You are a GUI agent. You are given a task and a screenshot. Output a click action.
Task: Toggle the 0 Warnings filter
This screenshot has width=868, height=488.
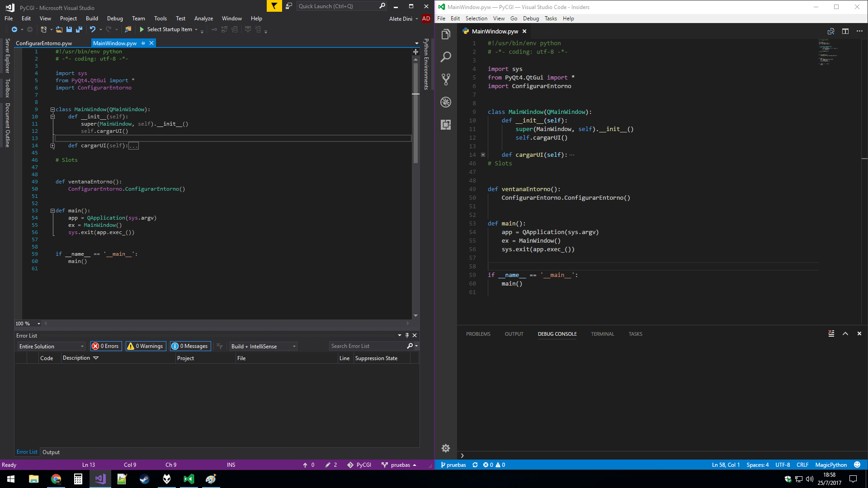click(x=146, y=346)
